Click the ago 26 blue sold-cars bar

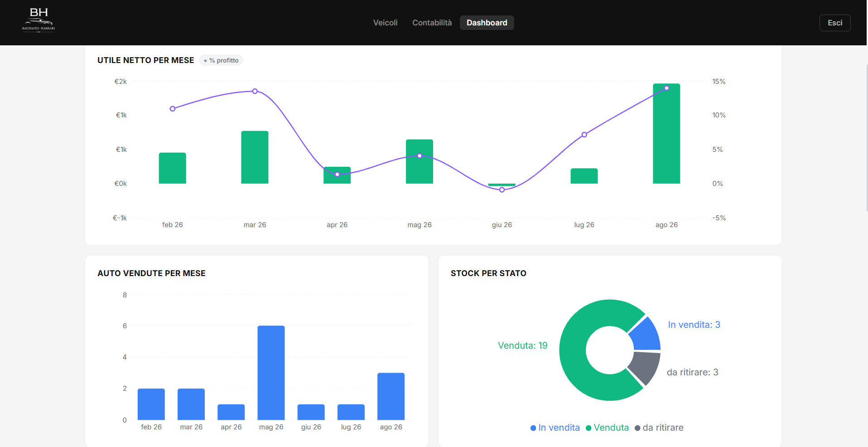[x=391, y=396]
